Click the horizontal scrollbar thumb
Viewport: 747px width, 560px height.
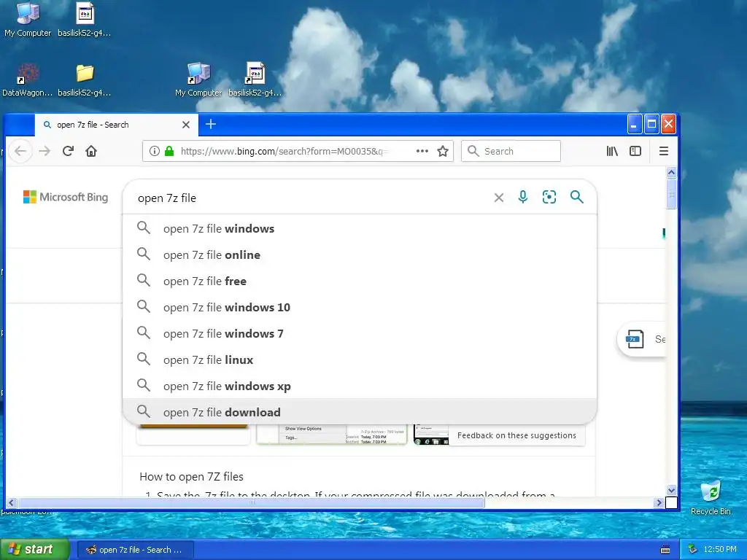tap(251, 502)
